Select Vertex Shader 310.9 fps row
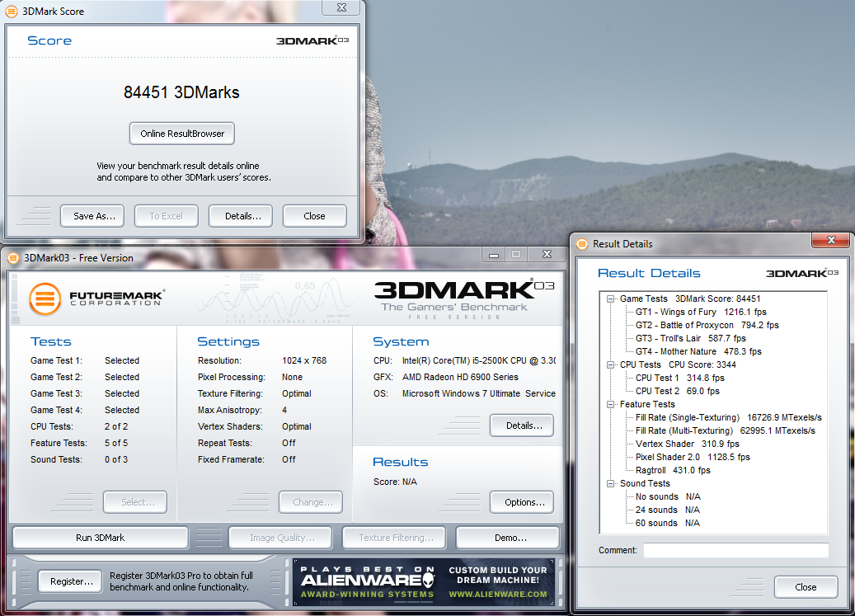This screenshot has height=616, width=855. (x=688, y=444)
